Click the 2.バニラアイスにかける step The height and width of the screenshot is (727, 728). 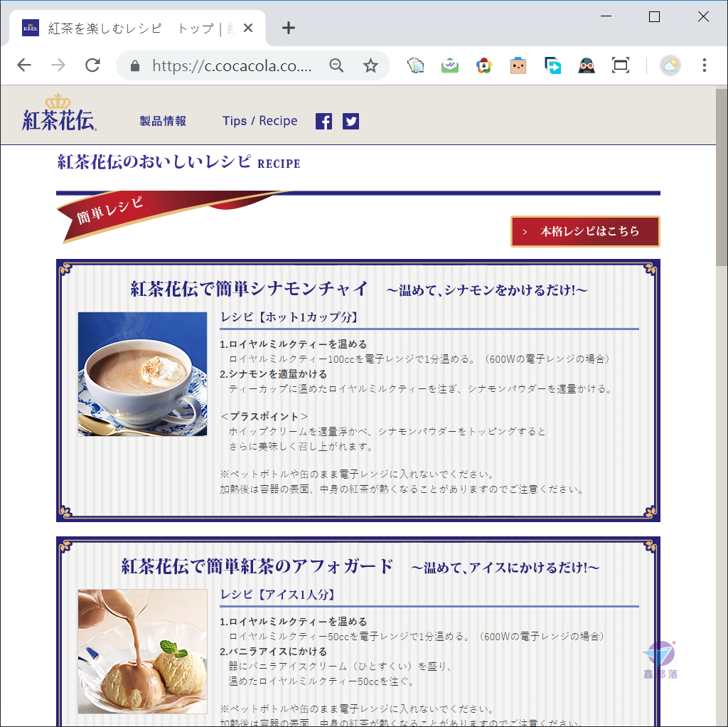pos(273,652)
